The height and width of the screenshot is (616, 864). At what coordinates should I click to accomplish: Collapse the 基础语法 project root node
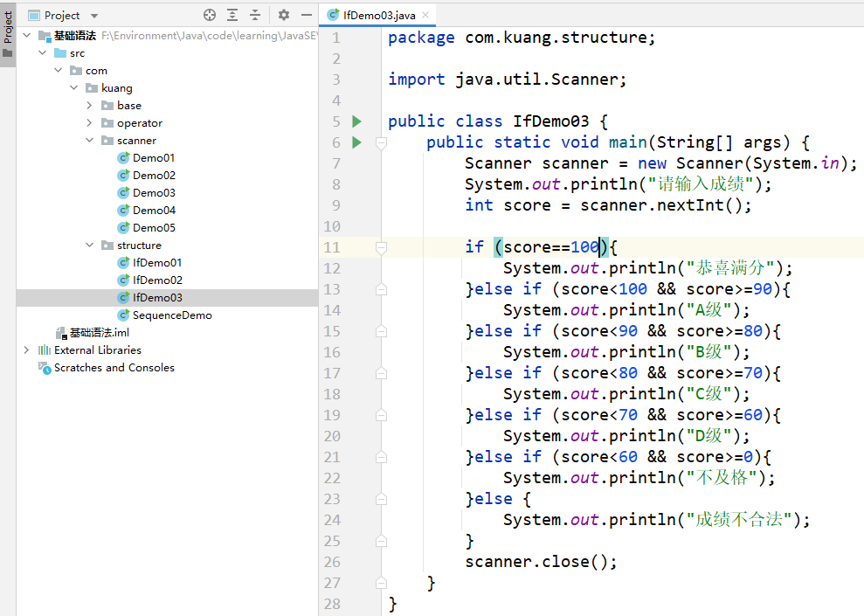(26, 35)
